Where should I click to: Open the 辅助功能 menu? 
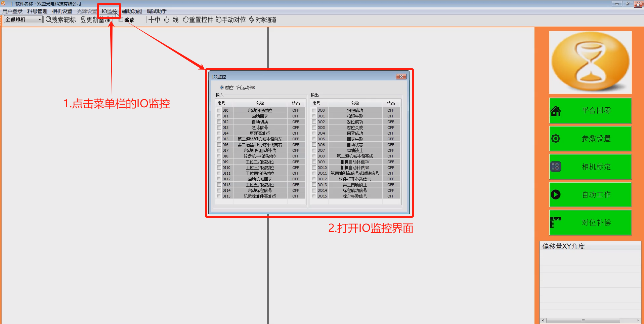pyautogui.click(x=132, y=11)
